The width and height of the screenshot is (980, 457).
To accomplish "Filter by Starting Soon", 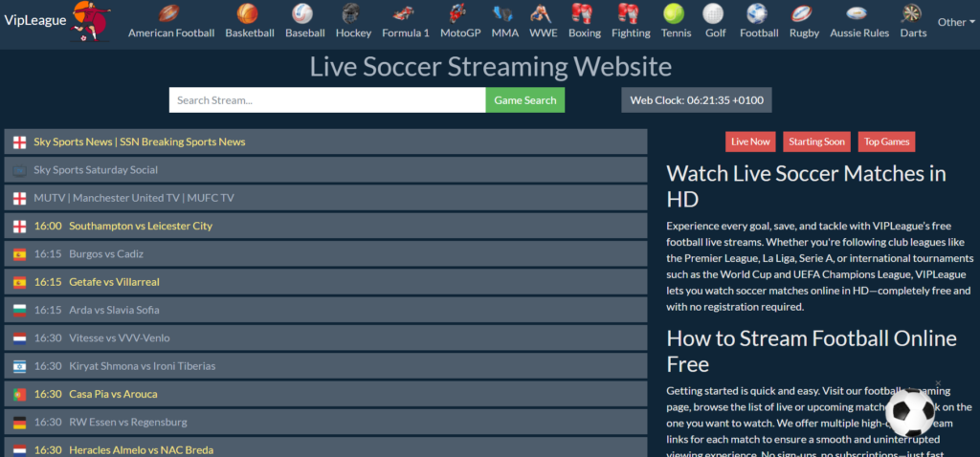I will pyautogui.click(x=817, y=141).
